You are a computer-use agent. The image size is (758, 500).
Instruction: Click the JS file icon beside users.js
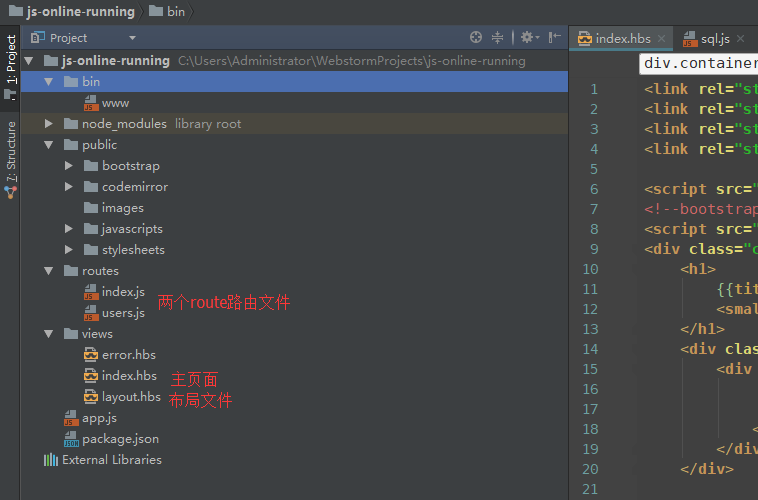(91, 313)
